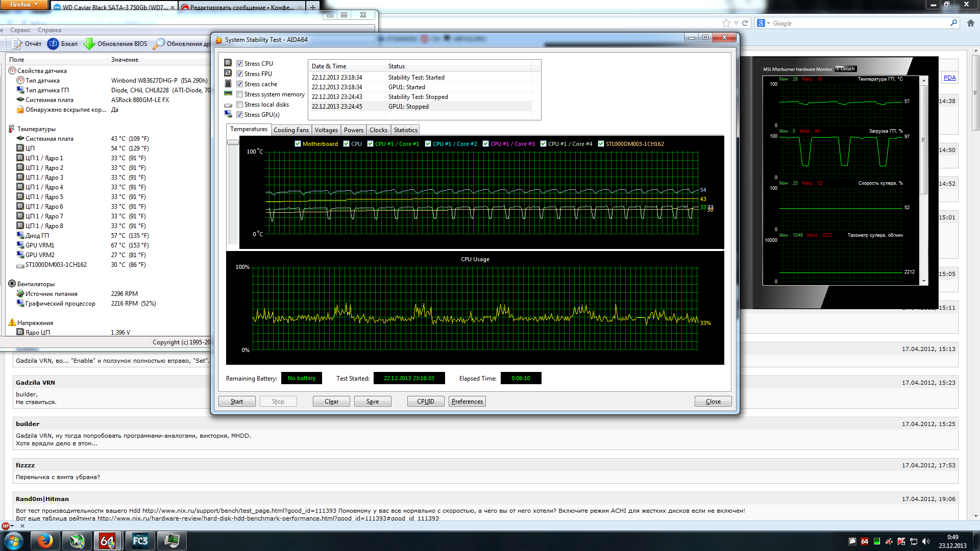Open AIDA64 from the taskbar
The height and width of the screenshot is (551, 980).
(108, 541)
